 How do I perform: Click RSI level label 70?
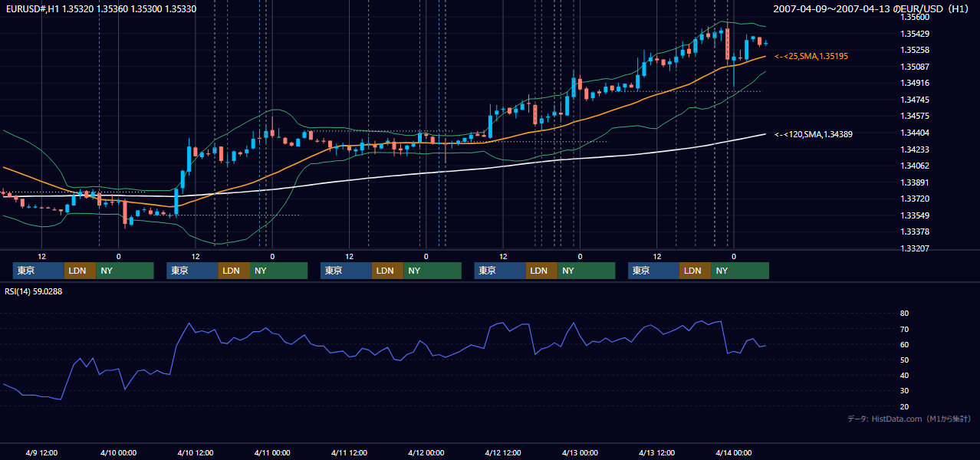(904, 329)
